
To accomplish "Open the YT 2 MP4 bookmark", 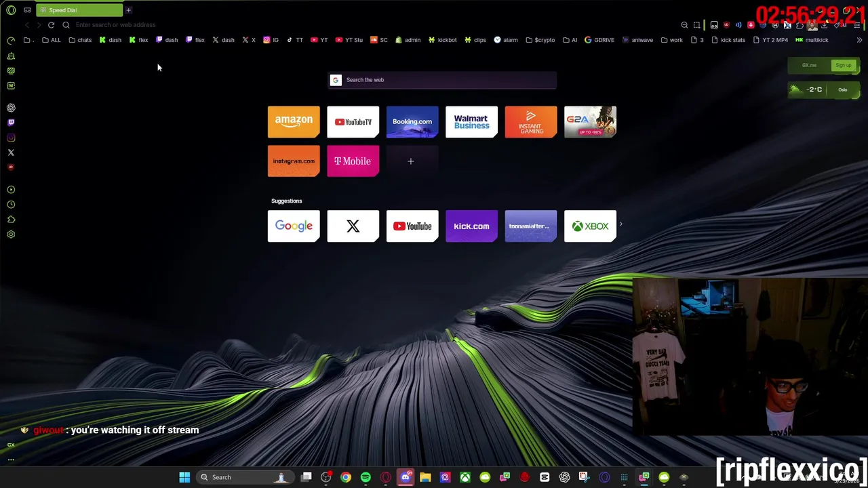I will click(x=770, y=40).
